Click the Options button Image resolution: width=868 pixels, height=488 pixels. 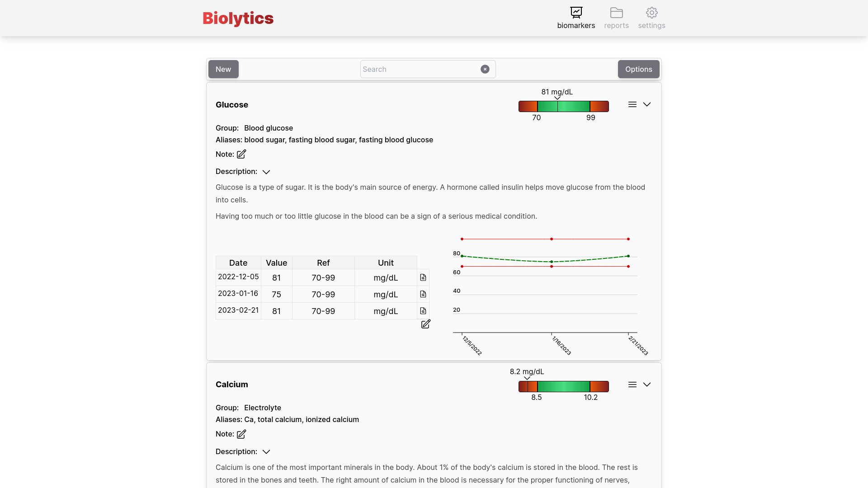(x=638, y=69)
